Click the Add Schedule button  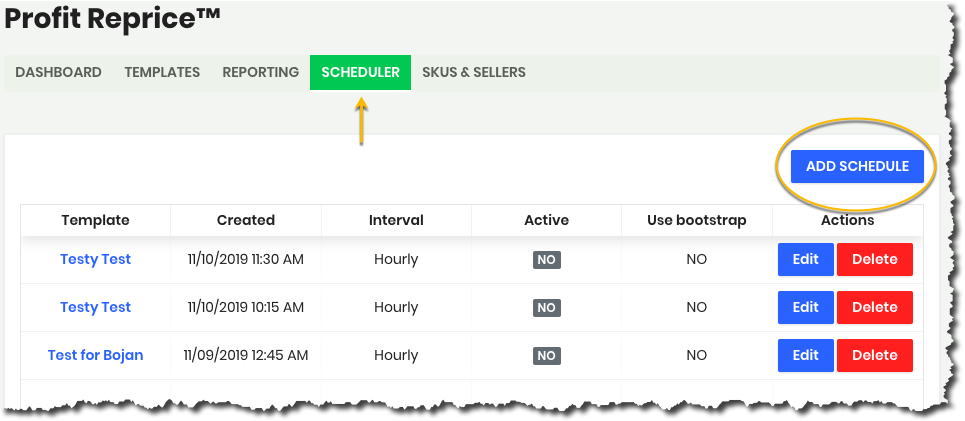pos(857,166)
